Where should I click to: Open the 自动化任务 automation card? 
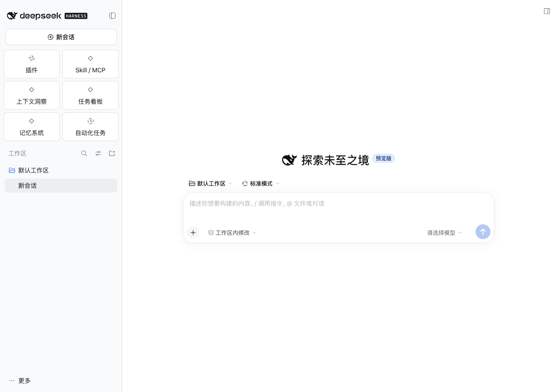click(x=90, y=127)
